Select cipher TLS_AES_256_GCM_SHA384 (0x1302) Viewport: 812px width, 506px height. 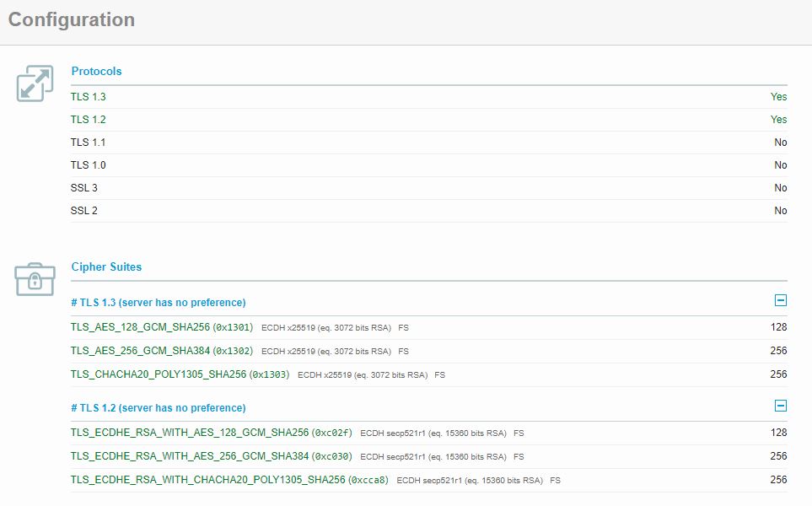(162, 351)
